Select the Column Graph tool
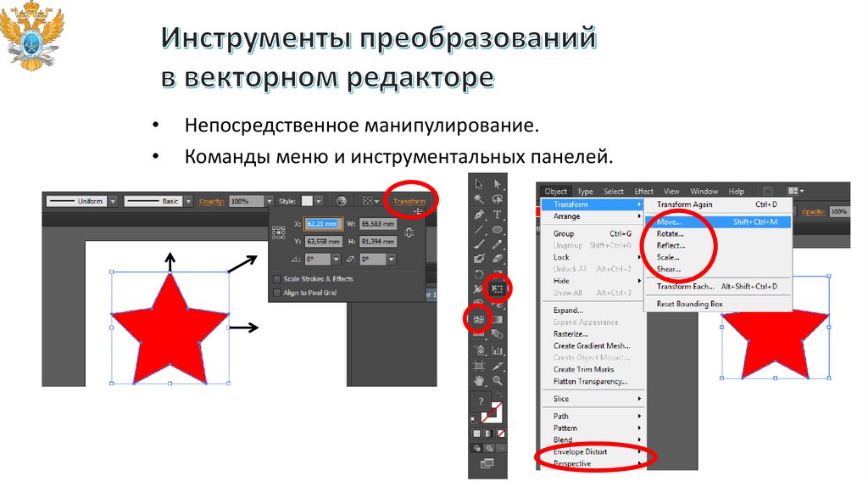 click(x=497, y=350)
